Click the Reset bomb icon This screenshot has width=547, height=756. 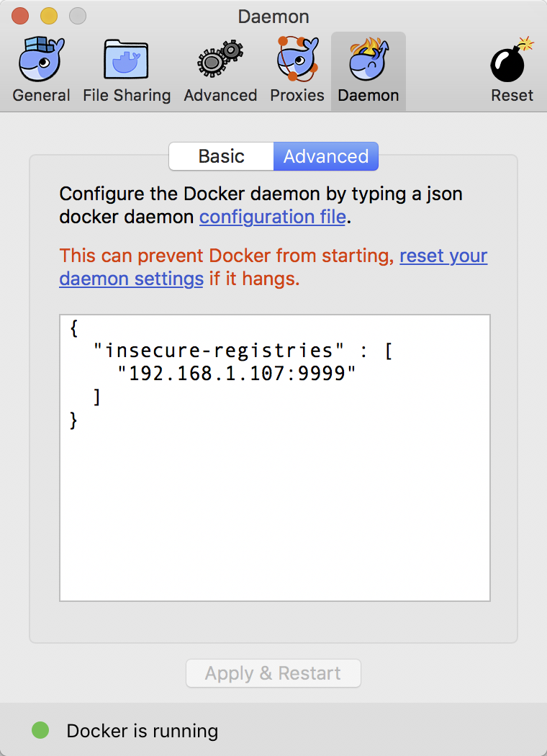click(x=512, y=61)
